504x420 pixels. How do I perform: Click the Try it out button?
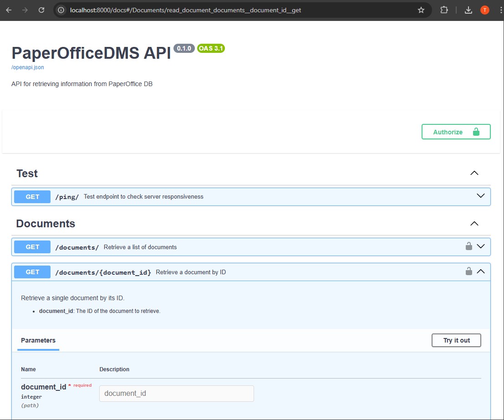click(x=456, y=340)
